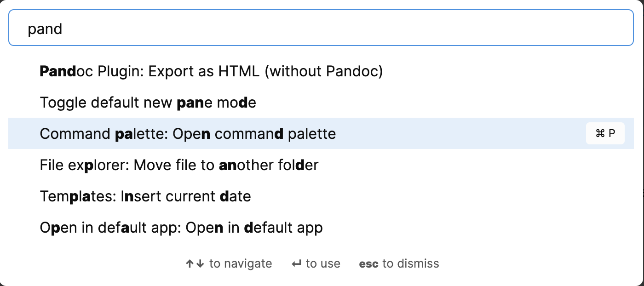644x286 pixels.
Task: Click the "to dismiss" hint text
Action: (x=411, y=264)
